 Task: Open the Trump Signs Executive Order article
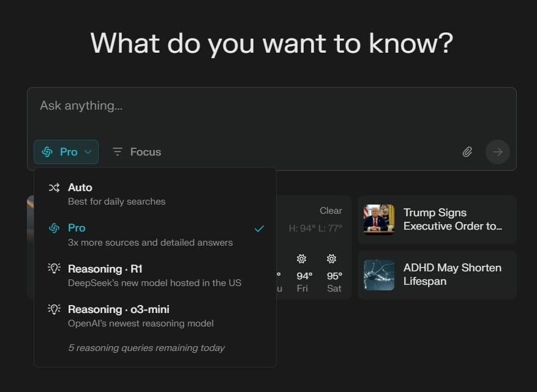[437, 220]
